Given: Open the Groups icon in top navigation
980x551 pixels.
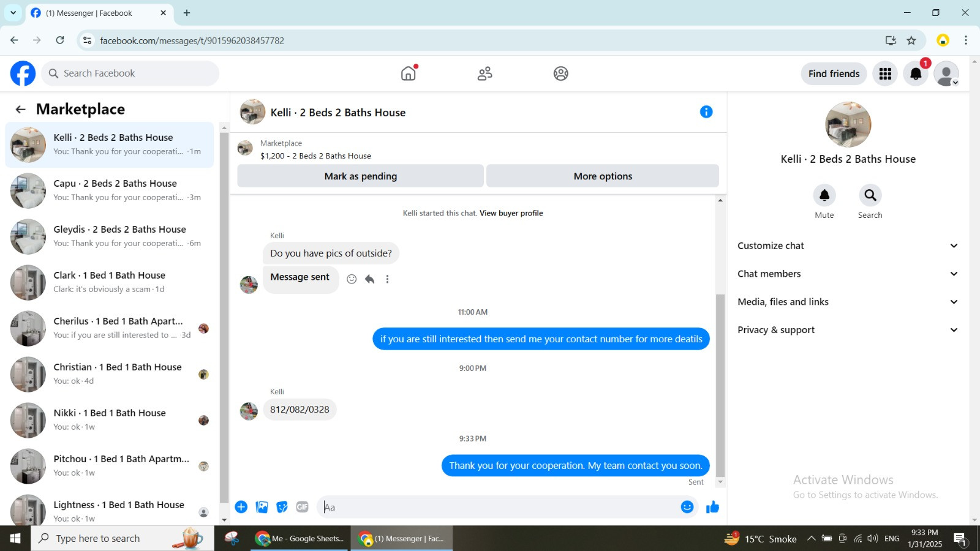Looking at the screenshot, I should [x=560, y=73].
